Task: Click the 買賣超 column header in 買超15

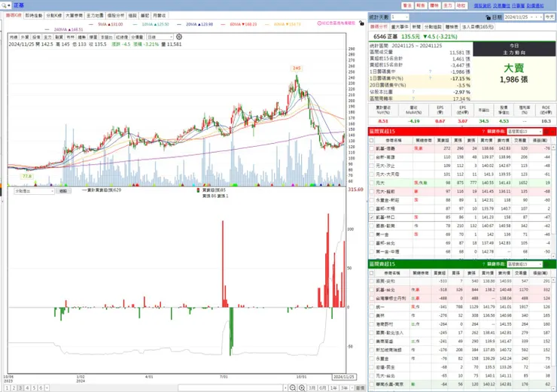Action: tap(443, 140)
